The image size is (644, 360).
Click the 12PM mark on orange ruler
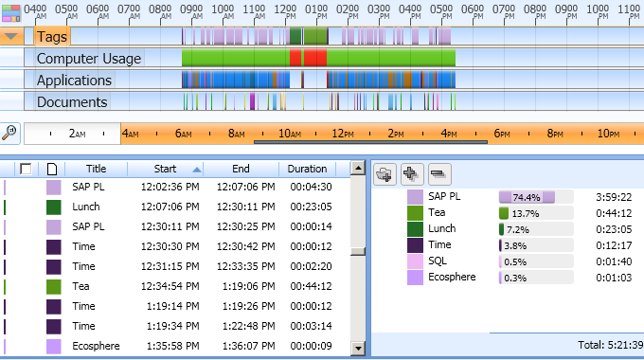pyautogui.click(x=343, y=134)
